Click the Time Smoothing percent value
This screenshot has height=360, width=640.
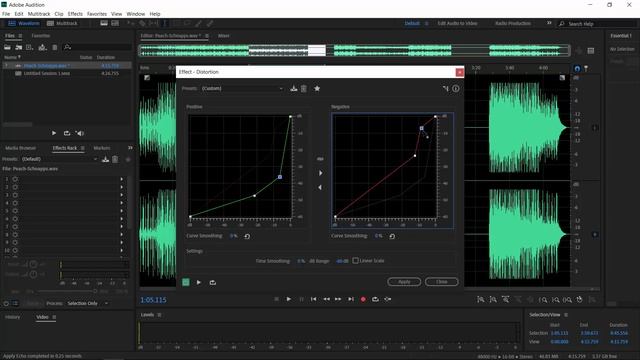click(x=301, y=261)
